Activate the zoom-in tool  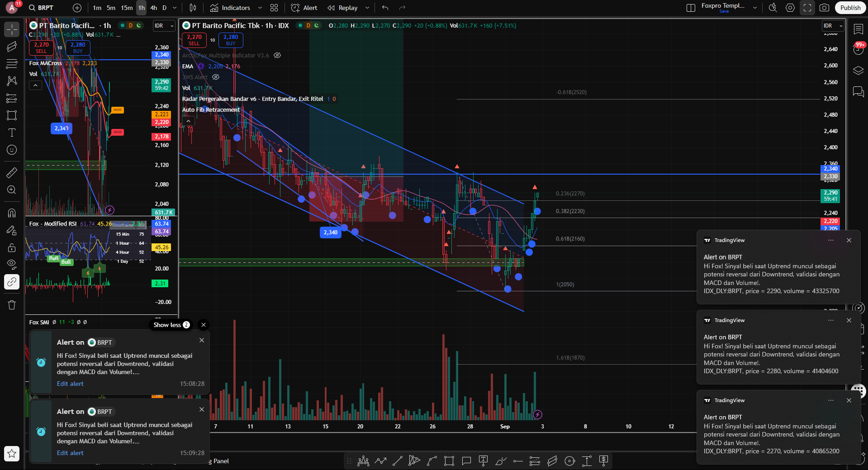(12, 190)
